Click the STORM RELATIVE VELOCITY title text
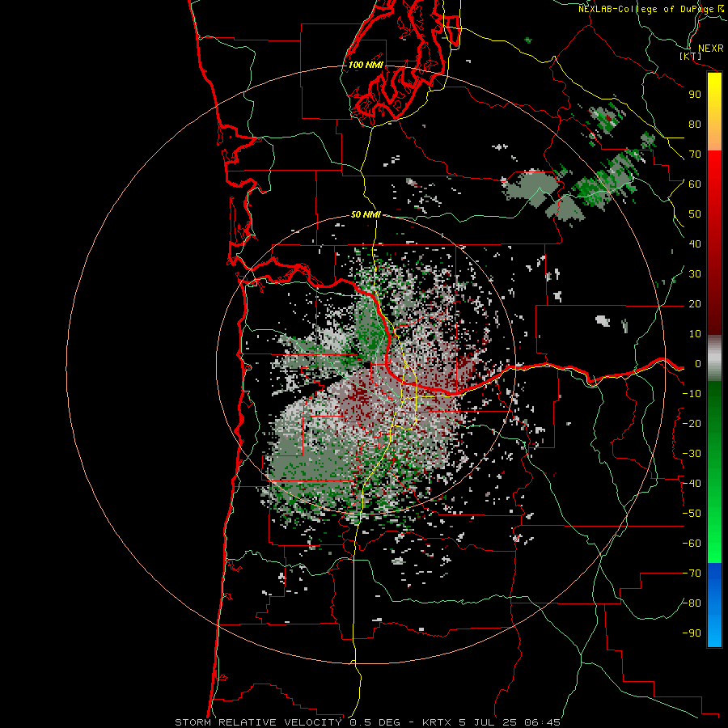Image resolution: width=728 pixels, height=728 pixels. pyautogui.click(x=258, y=722)
